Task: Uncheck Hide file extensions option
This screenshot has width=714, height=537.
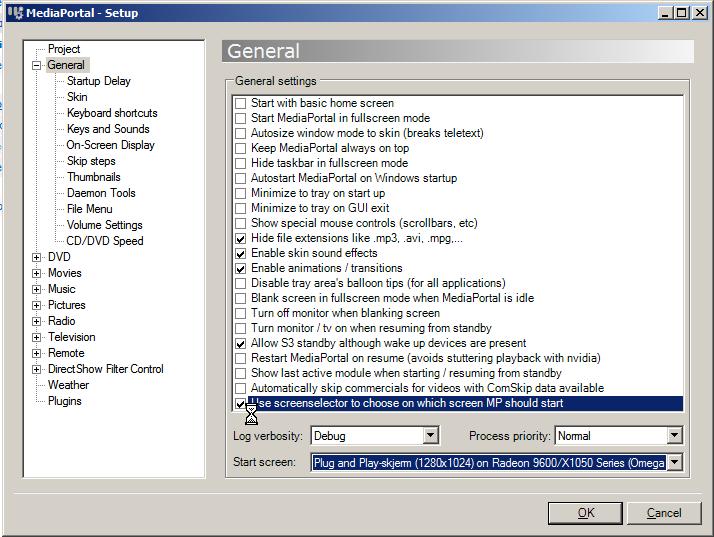Action: coord(240,238)
